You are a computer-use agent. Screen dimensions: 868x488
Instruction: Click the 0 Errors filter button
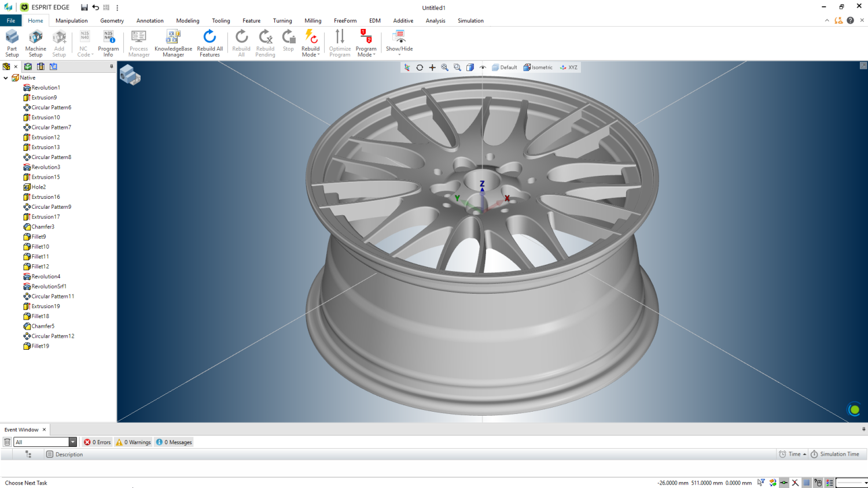pos(97,442)
